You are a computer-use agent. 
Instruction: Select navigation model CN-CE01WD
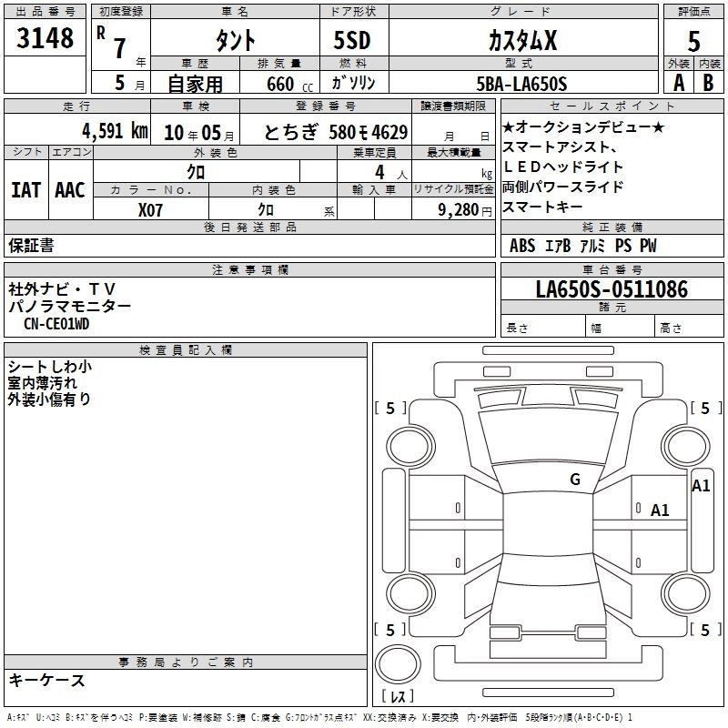(x=56, y=324)
